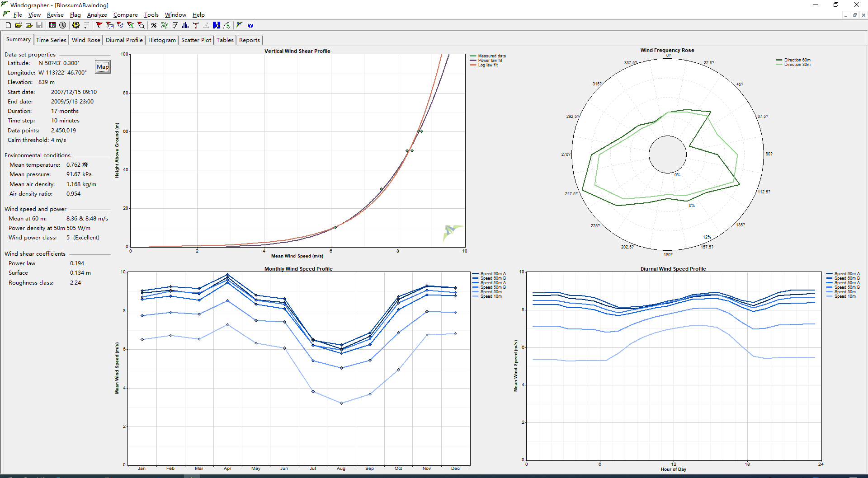Click the red flag with magnifier icon

click(x=141, y=25)
